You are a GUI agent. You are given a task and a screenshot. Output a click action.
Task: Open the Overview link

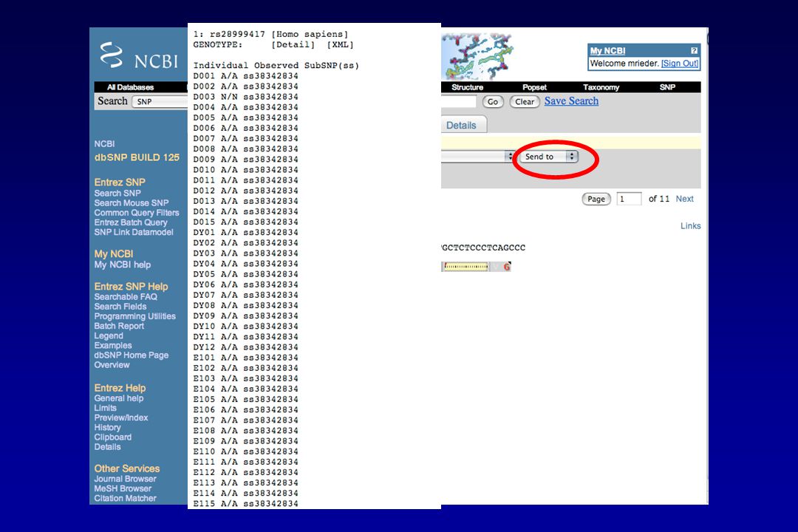[x=112, y=365]
